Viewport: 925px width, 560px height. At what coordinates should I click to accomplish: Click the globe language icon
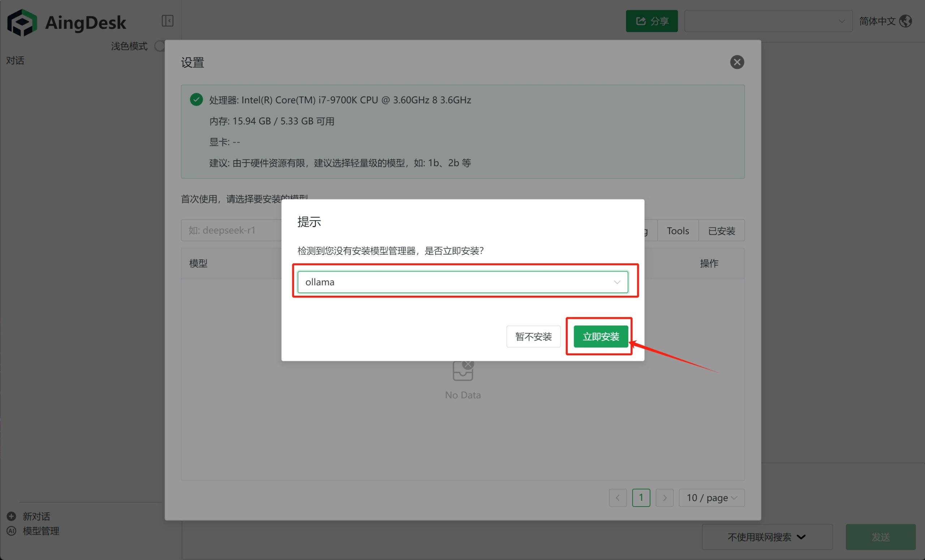(x=905, y=21)
